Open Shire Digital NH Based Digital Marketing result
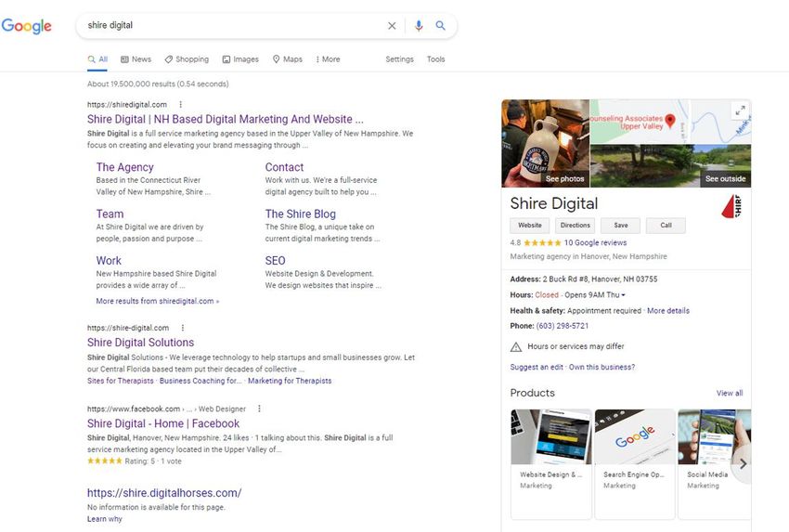Viewport: 789px width, 532px height. click(225, 119)
